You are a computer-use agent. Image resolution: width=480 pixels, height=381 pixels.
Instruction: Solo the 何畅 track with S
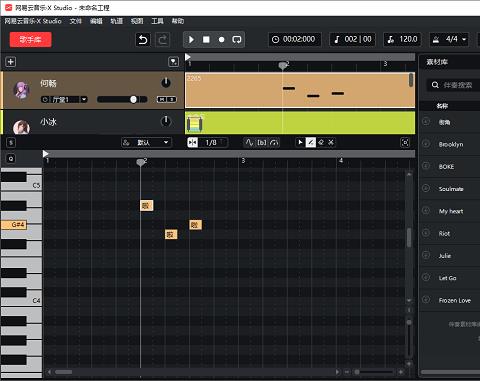[x=171, y=99]
